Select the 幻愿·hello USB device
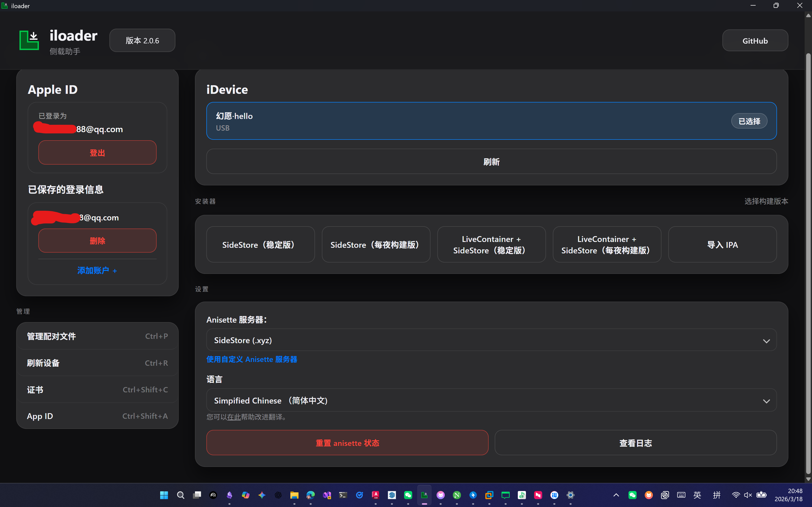This screenshot has height=507, width=812. 491,121
